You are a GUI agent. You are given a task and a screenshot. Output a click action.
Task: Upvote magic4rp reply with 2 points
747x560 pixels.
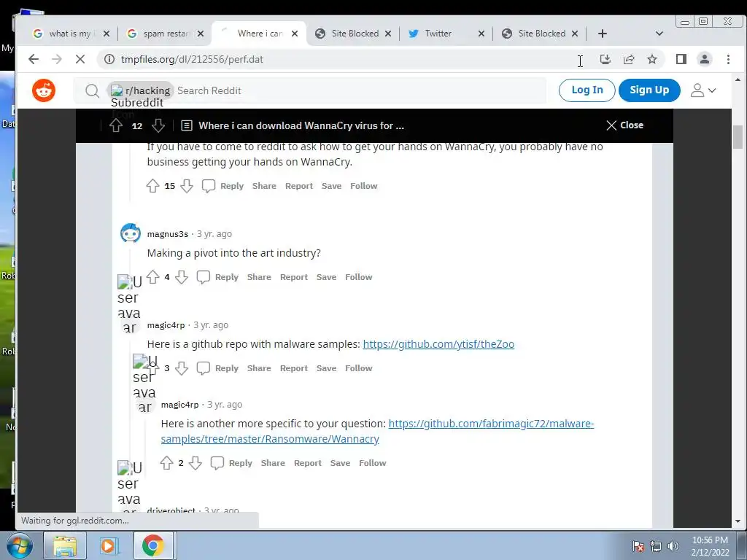point(166,463)
